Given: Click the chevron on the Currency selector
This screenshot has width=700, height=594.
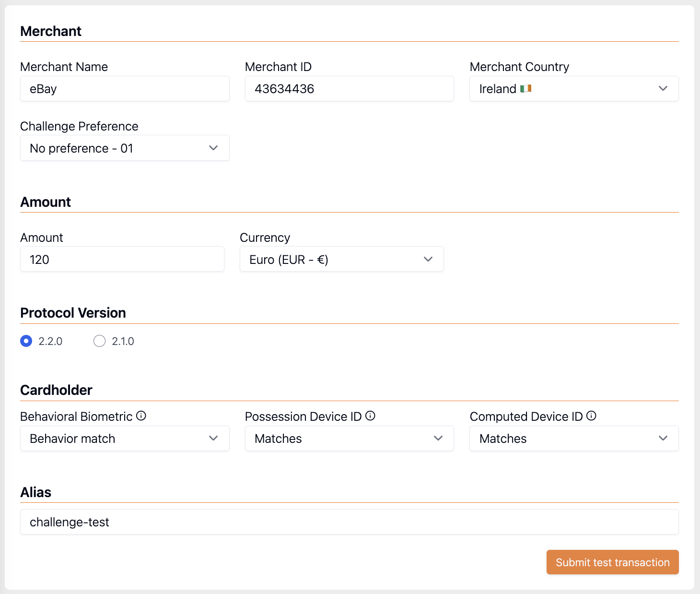Looking at the screenshot, I should (x=428, y=259).
